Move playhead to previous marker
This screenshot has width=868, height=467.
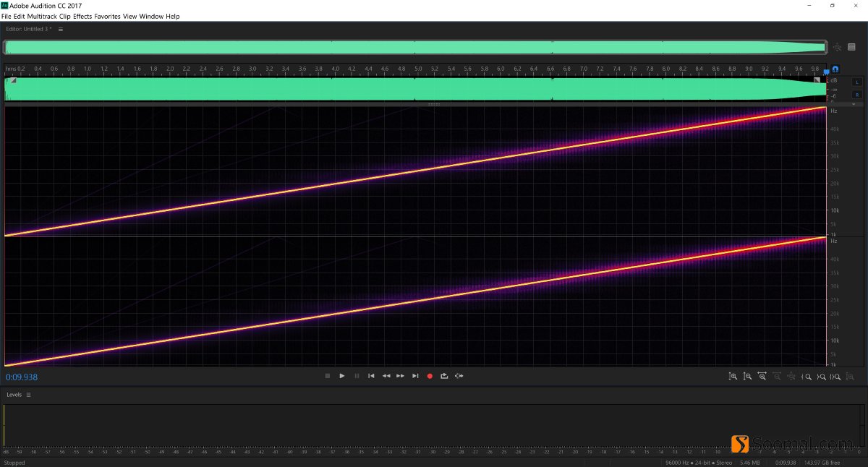(x=371, y=376)
